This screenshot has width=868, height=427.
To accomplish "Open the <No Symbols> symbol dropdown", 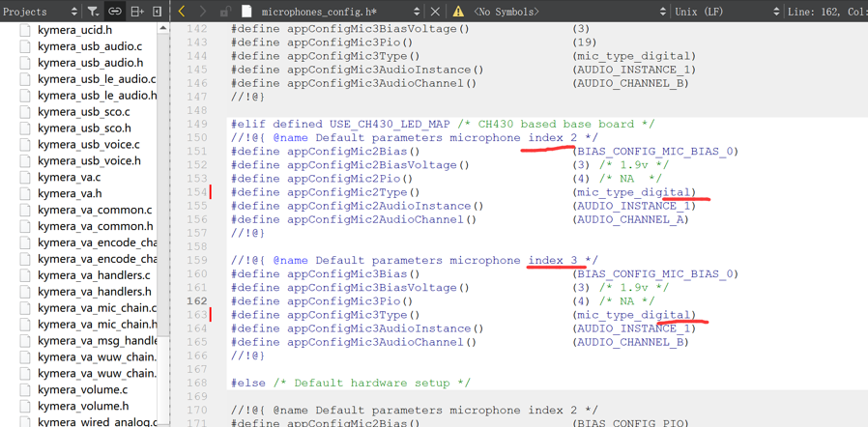I will click(570, 11).
